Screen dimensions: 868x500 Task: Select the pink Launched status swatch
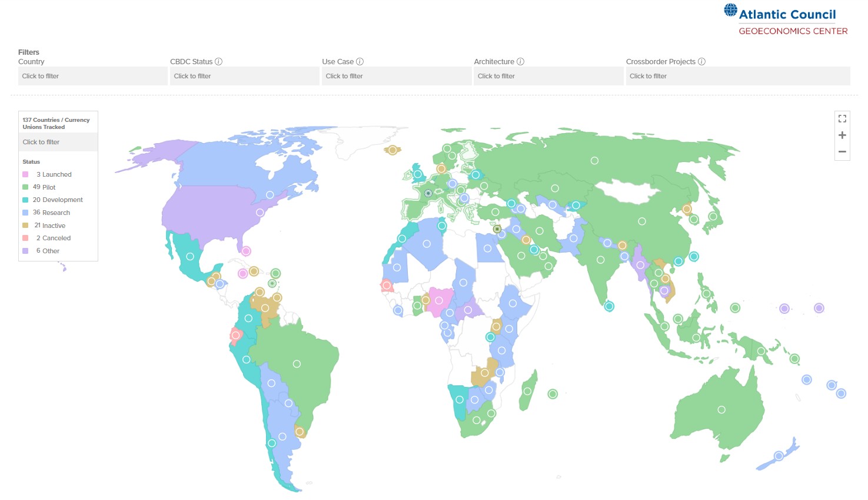(x=25, y=174)
